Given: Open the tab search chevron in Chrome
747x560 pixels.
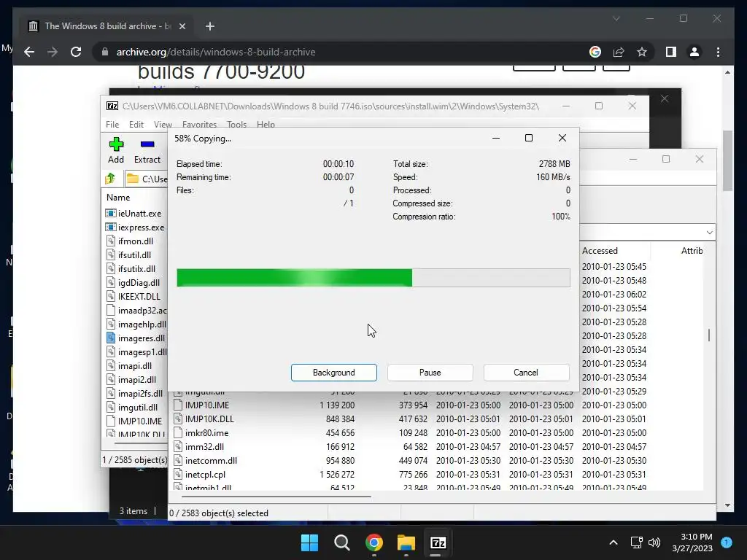Looking at the screenshot, I should pyautogui.click(x=616, y=18).
